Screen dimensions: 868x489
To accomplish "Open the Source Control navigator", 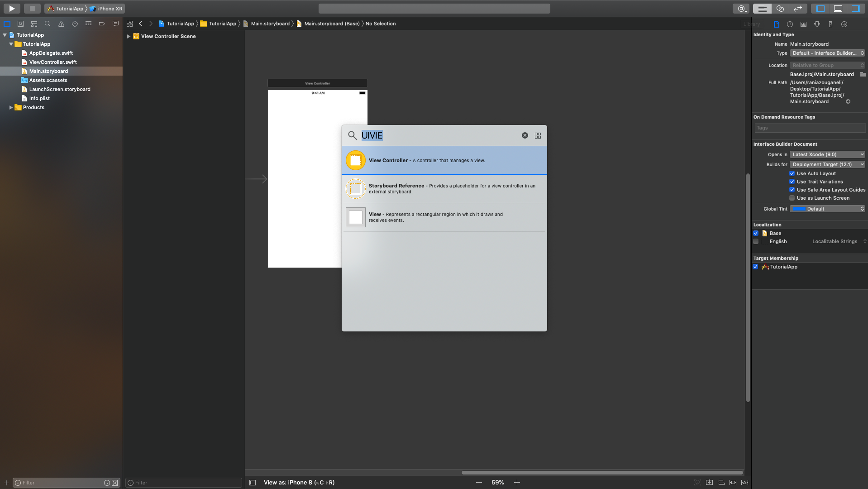I will [20, 24].
